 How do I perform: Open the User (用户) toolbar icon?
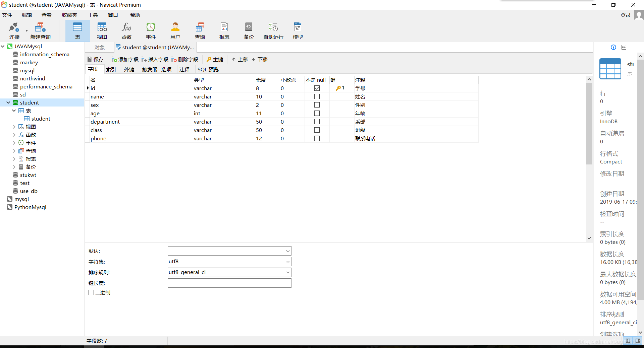[175, 31]
